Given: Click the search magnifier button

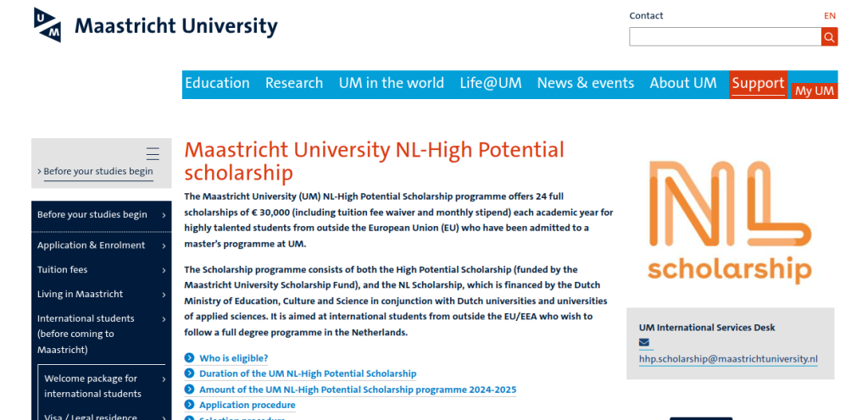Looking at the screenshot, I should 829,37.
